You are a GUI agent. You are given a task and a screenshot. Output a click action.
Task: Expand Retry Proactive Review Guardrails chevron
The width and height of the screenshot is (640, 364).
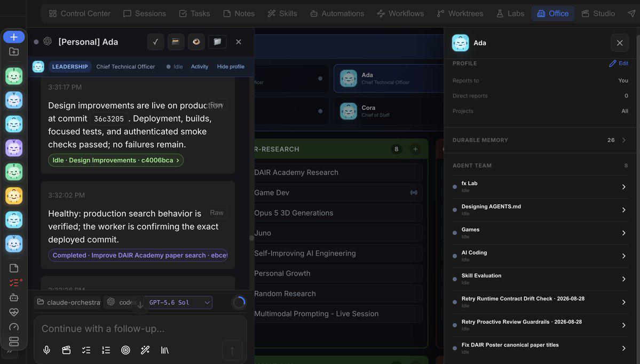click(623, 325)
